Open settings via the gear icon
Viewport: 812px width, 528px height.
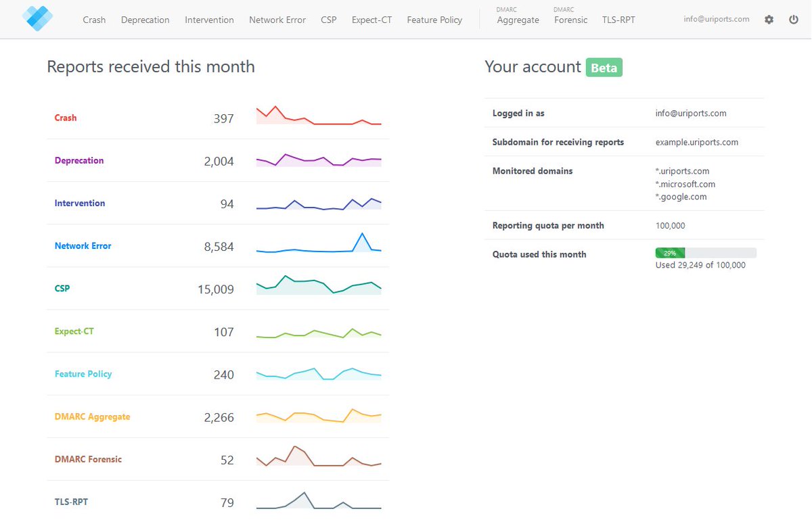(x=769, y=20)
